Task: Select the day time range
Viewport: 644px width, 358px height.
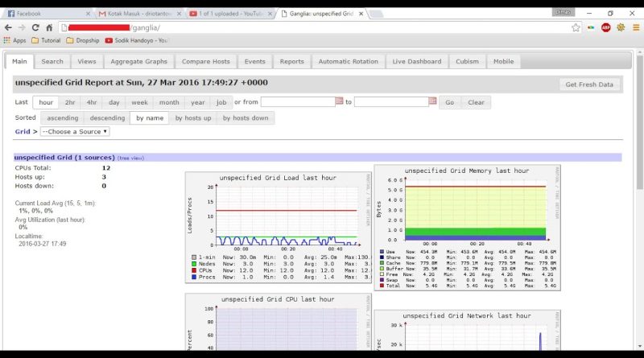Action: coord(114,102)
